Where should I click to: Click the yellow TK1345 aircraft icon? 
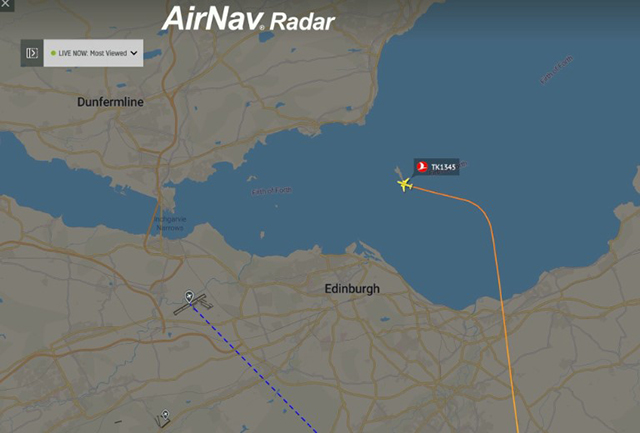pyautogui.click(x=405, y=184)
